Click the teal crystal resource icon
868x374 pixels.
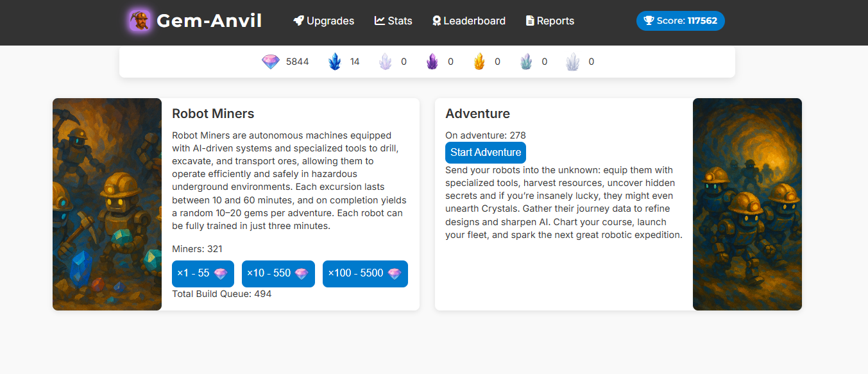click(526, 62)
